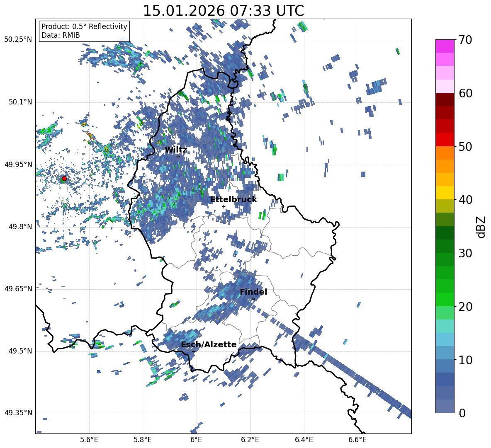Click the 10 value on the colorbar
The image size is (491, 448).
tap(465, 360)
